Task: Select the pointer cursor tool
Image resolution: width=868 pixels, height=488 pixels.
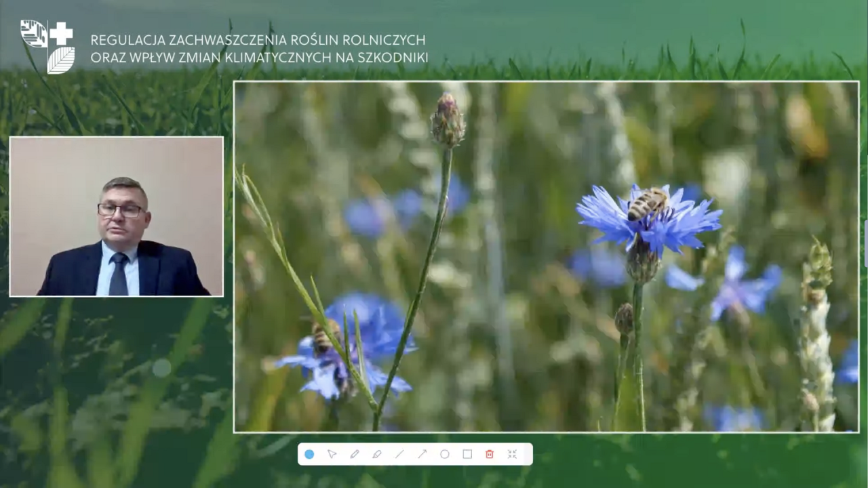Action: (x=332, y=454)
